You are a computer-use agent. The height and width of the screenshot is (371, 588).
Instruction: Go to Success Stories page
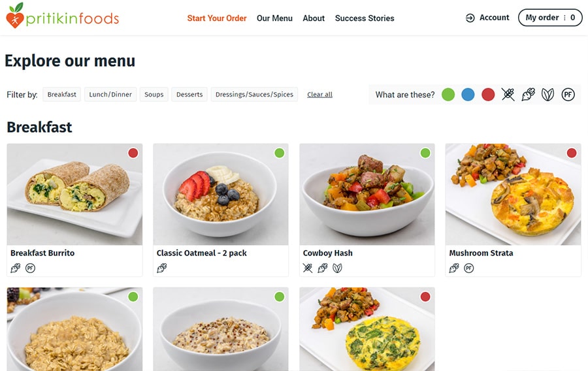tap(365, 18)
